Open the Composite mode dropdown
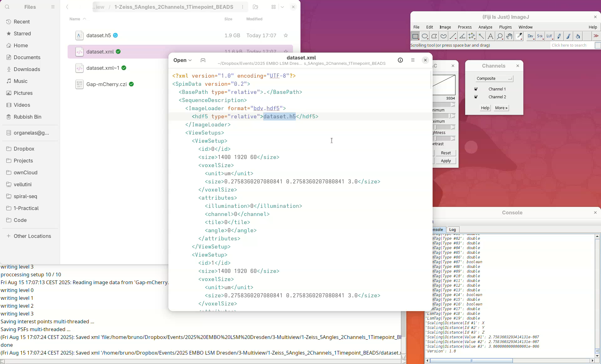Viewport: 601px width, 364px height. click(x=494, y=79)
